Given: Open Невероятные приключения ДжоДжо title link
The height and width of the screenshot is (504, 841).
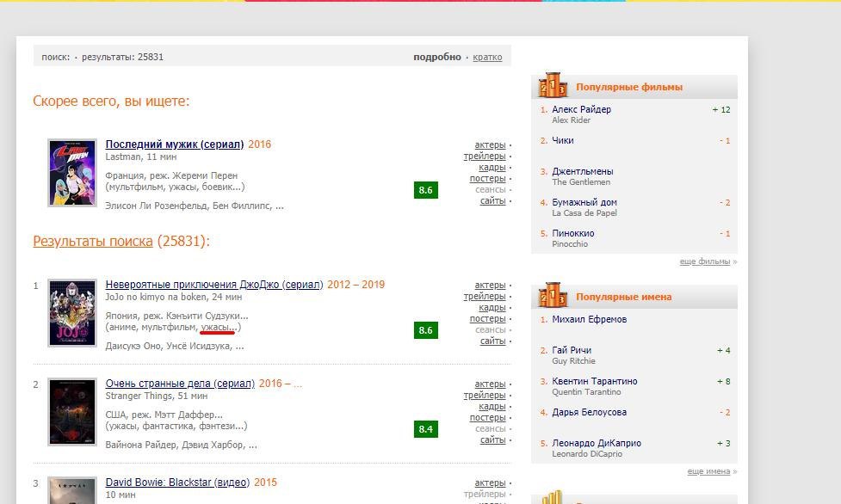Looking at the screenshot, I should point(214,284).
